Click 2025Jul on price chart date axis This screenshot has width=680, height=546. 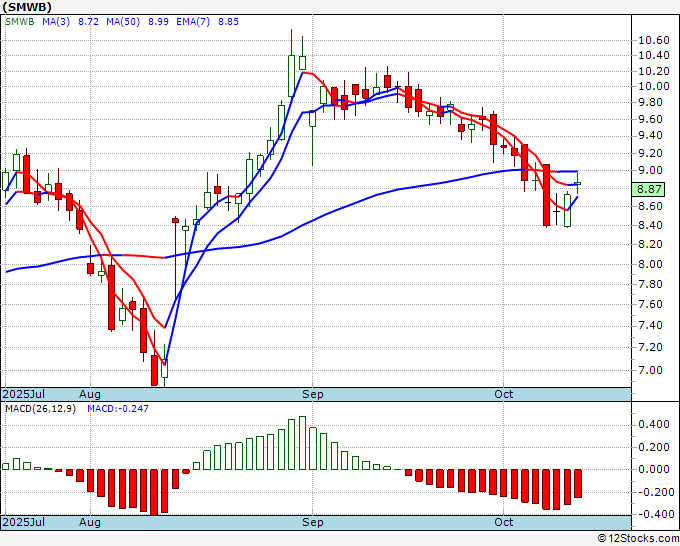[23, 394]
